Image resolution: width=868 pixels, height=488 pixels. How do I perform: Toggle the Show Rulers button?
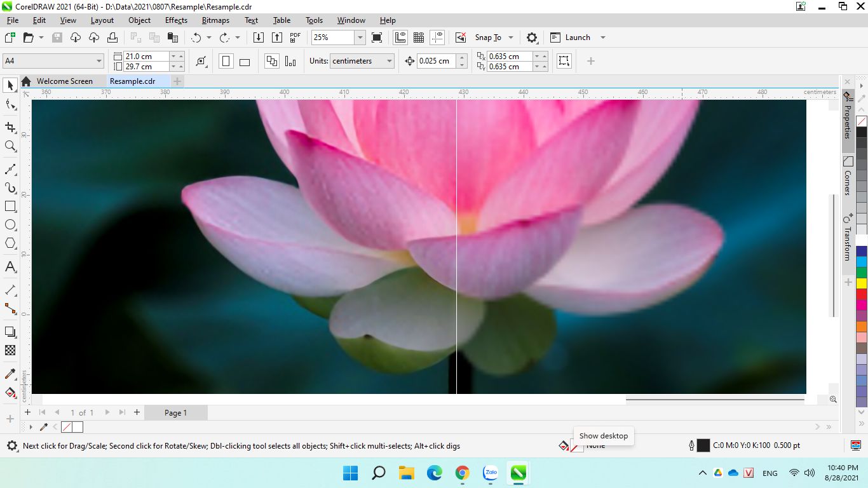tap(400, 37)
